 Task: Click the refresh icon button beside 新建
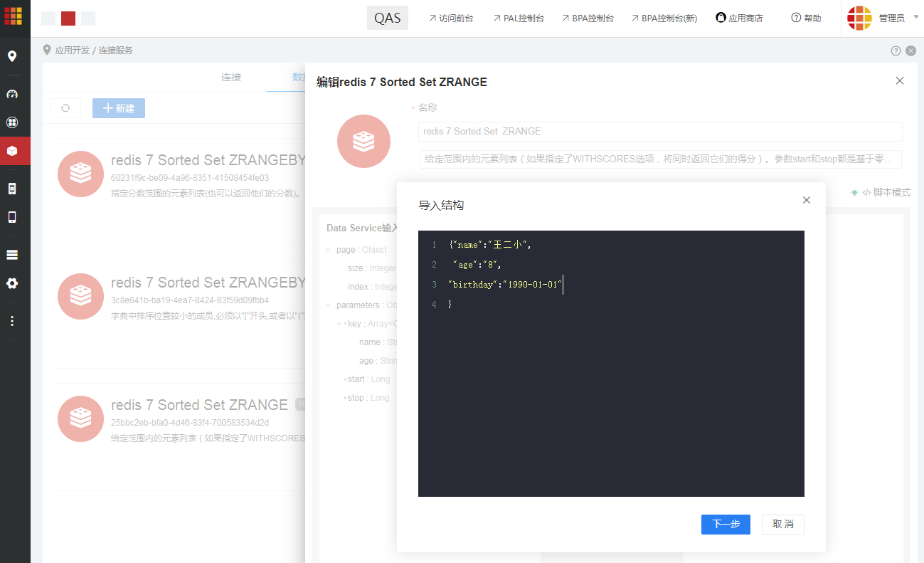pyautogui.click(x=65, y=108)
